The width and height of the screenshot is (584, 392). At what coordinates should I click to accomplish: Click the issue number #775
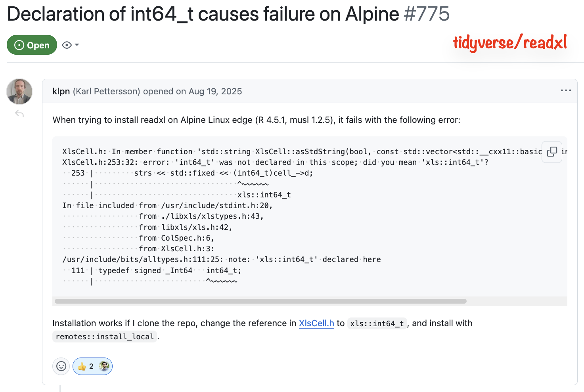pos(427,14)
